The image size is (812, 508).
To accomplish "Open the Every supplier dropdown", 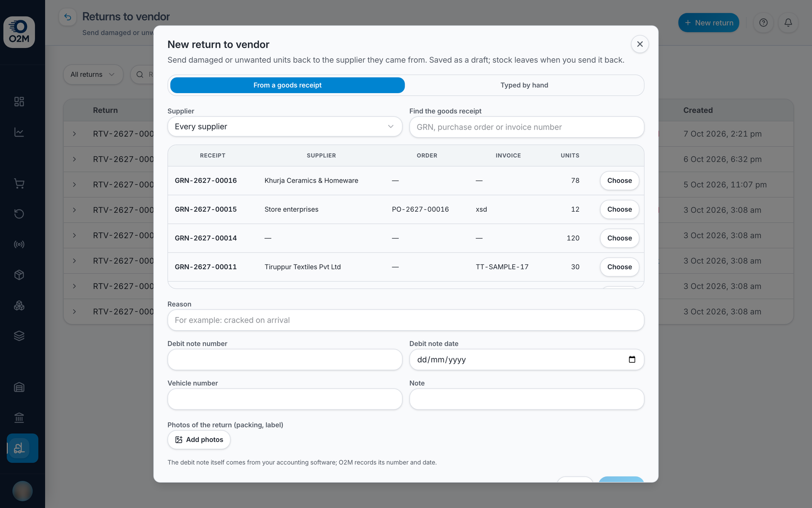I will pos(285,127).
